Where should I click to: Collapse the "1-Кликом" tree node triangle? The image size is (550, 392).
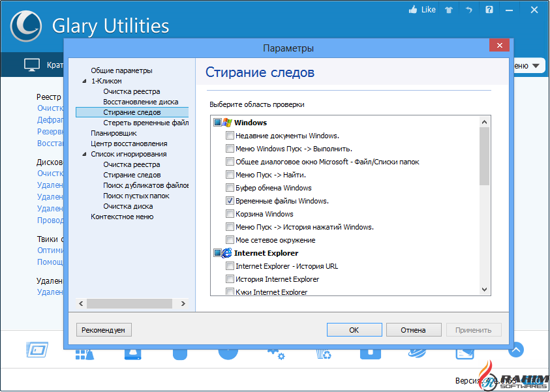point(84,82)
